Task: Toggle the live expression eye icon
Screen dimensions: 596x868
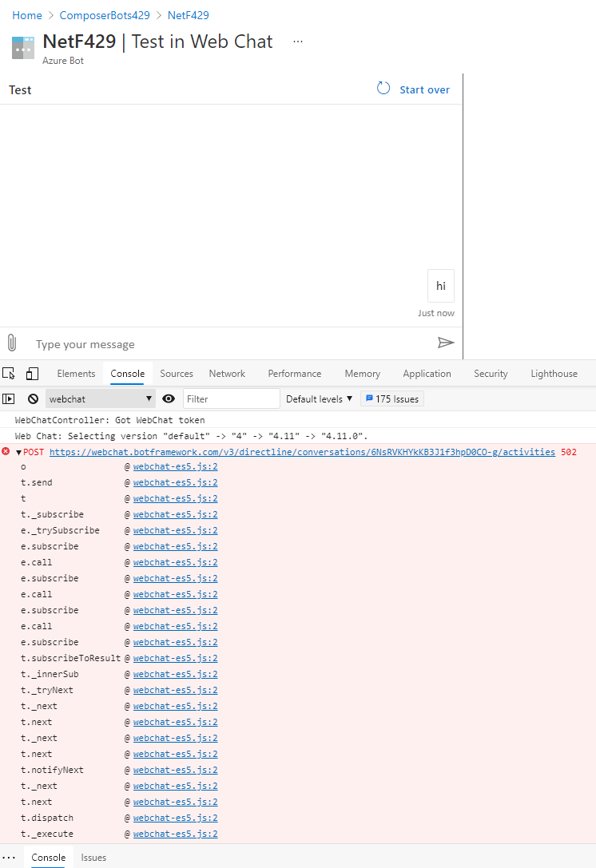Action: [x=169, y=398]
